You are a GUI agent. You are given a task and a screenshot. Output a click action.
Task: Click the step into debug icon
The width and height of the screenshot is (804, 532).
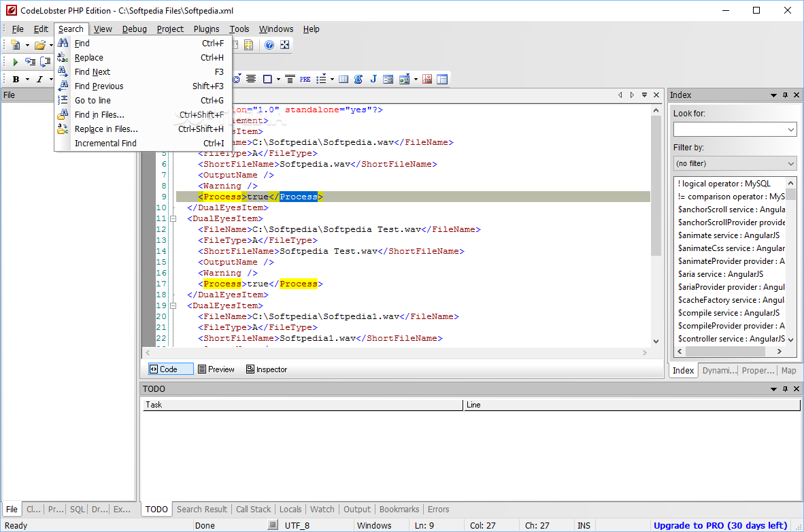[x=30, y=62]
